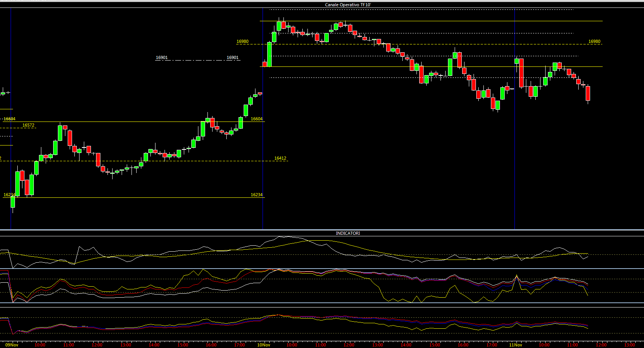The image size is (644, 348).
Task: Select the 10:00 time label of the 09Nov session
Action: pyautogui.click(x=40, y=345)
